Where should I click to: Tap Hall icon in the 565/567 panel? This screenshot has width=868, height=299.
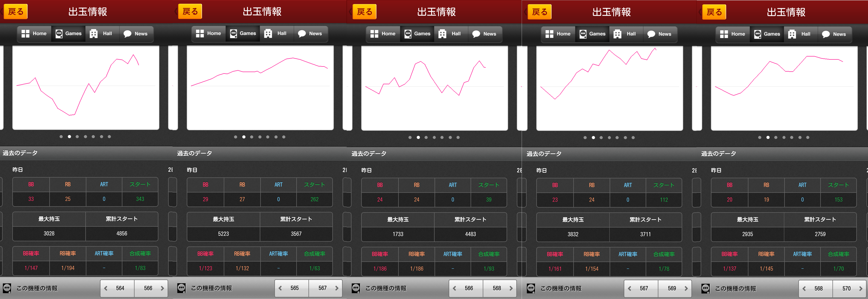point(268,34)
